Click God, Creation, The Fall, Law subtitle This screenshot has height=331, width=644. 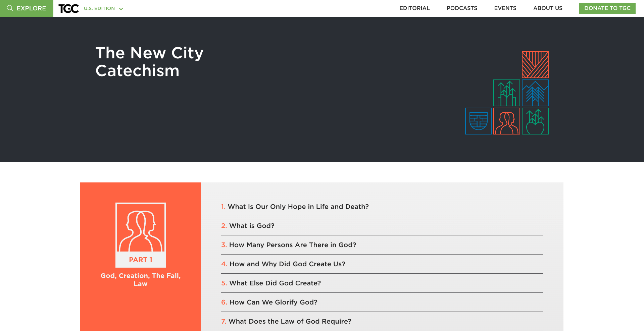pos(141,280)
